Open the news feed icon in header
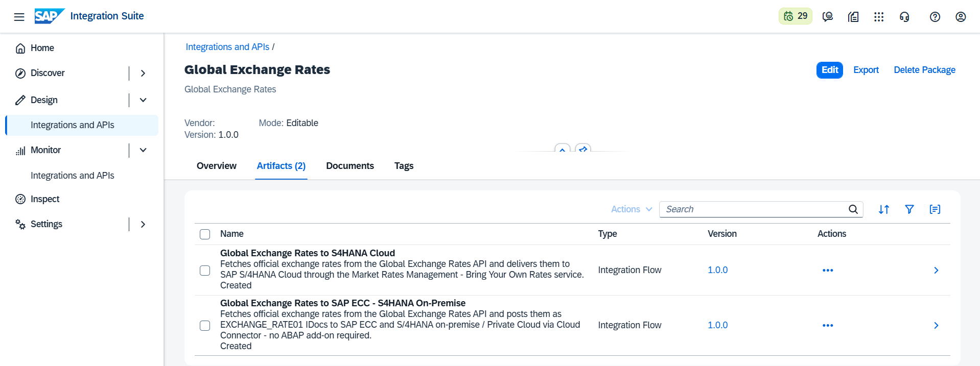Image resolution: width=980 pixels, height=366 pixels. coord(853,17)
